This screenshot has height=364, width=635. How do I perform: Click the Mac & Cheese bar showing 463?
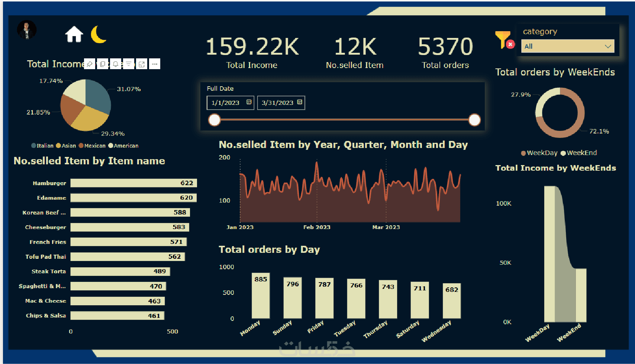[x=117, y=301]
